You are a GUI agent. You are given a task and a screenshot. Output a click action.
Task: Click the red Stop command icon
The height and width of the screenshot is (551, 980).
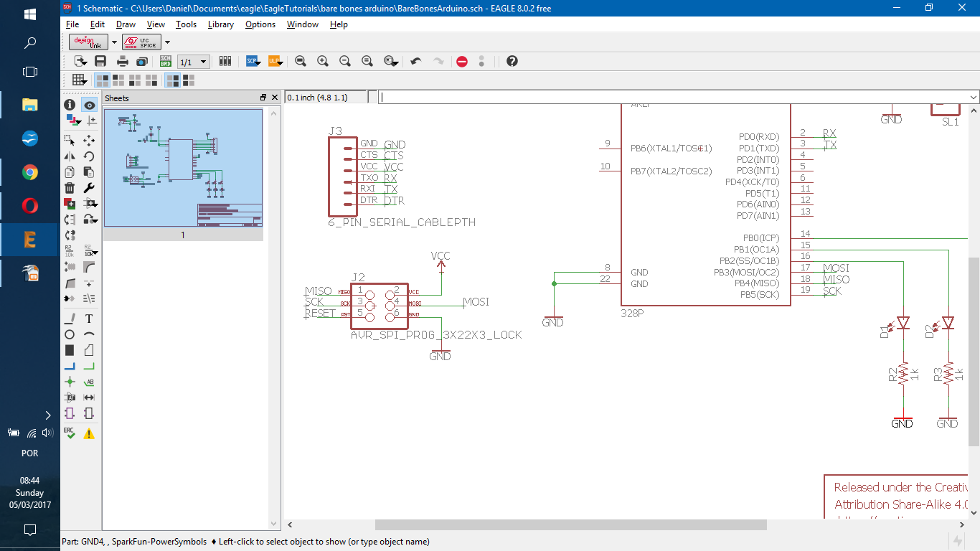coord(462,62)
